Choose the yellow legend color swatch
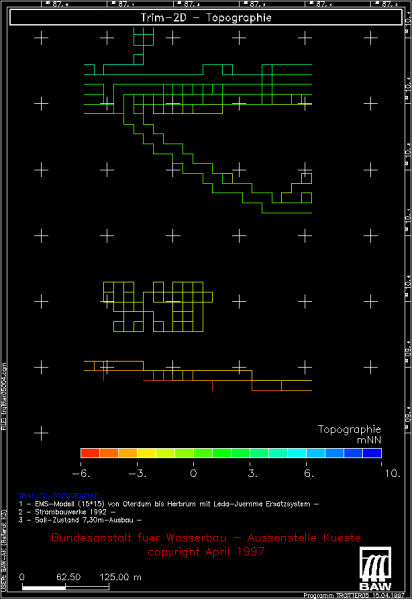Viewport: 412px width, 599px height. 146,453
